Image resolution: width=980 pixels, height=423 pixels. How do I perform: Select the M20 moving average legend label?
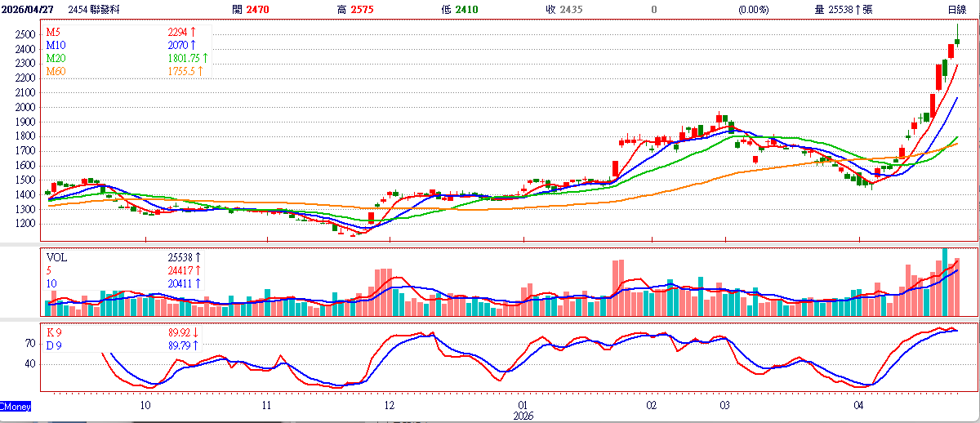pyautogui.click(x=57, y=58)
